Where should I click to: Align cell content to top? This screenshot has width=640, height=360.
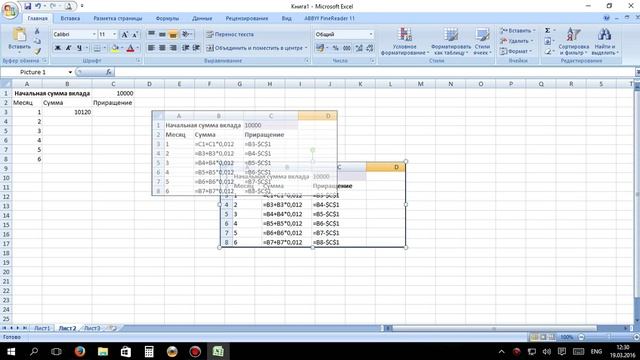(151, 34)
